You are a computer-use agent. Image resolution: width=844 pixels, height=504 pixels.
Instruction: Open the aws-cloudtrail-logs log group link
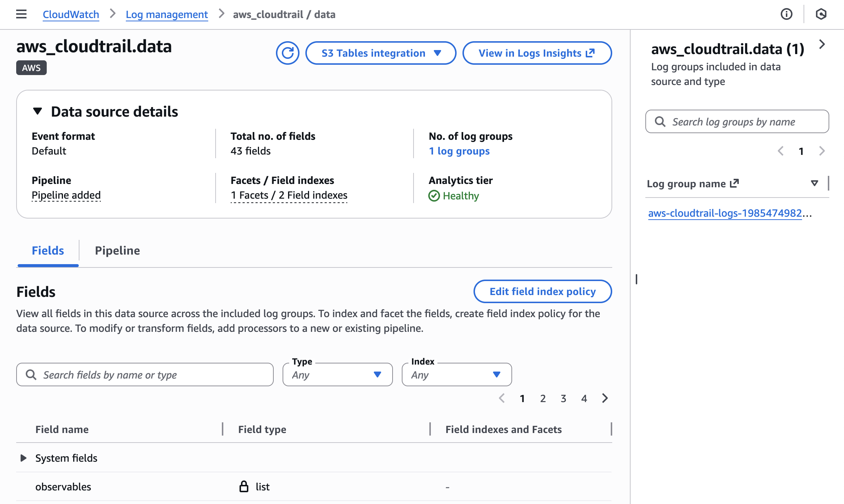[x=725, y=213]
